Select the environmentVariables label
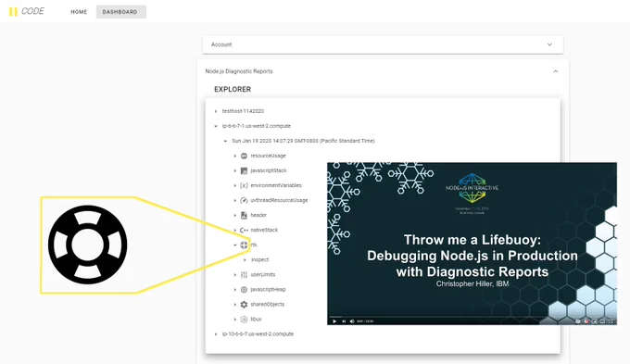The height and width of the screenshot is (364, 630). point(276,185)
